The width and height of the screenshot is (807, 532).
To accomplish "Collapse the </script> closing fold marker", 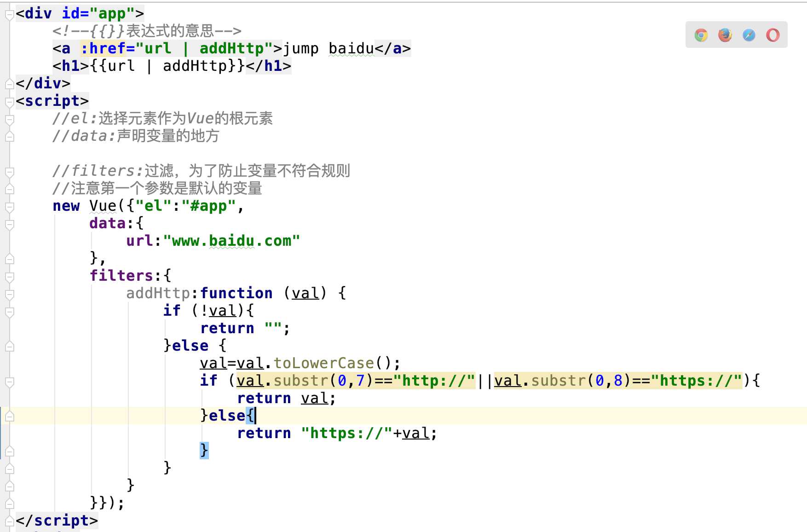I will [9, 521].
